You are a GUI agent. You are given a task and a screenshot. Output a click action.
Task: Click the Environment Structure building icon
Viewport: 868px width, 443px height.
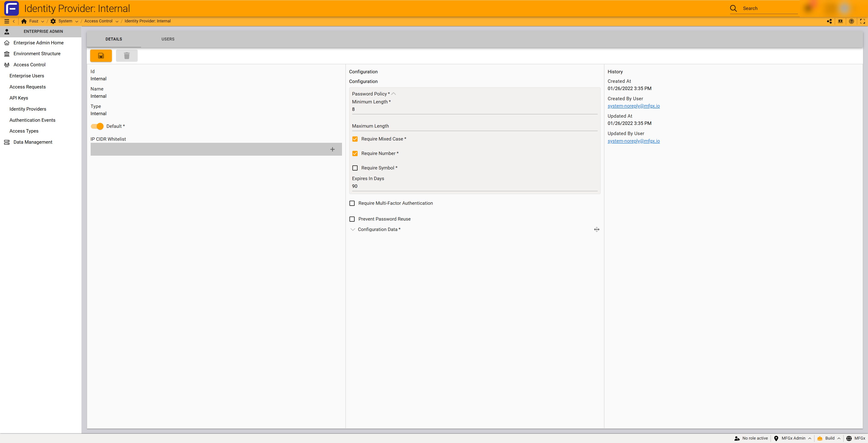pyautogui.click(x=7, y=54)
